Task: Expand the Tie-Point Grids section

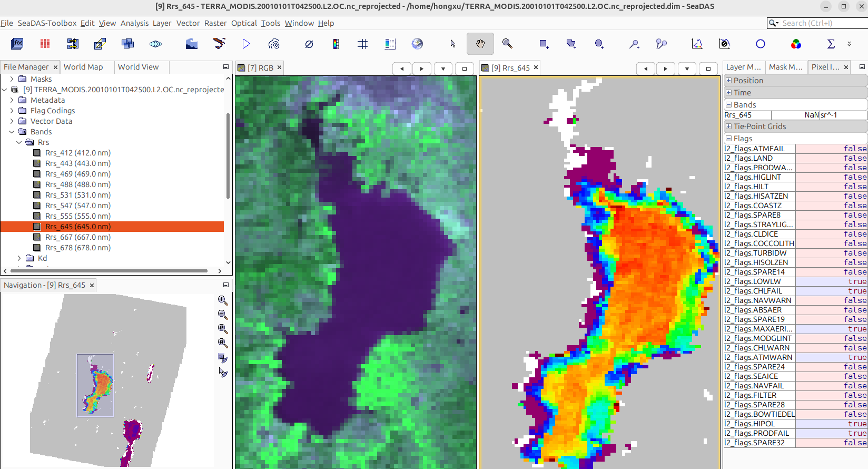Action: click(x=729, y=126)
